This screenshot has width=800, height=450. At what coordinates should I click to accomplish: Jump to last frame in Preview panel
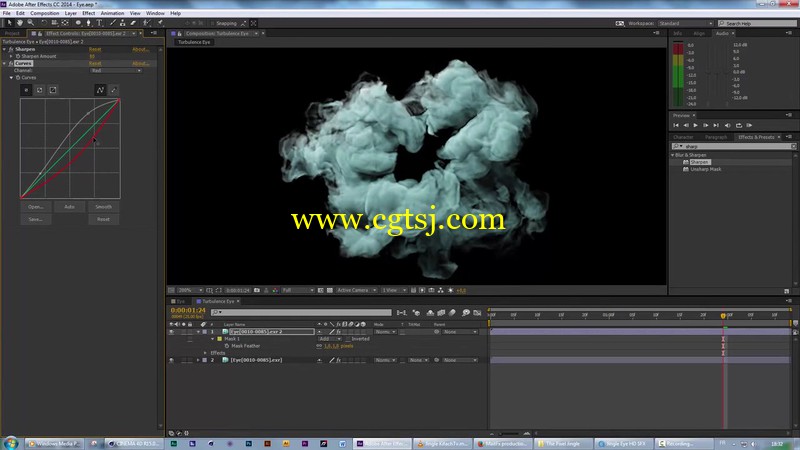tap(716, 126)
